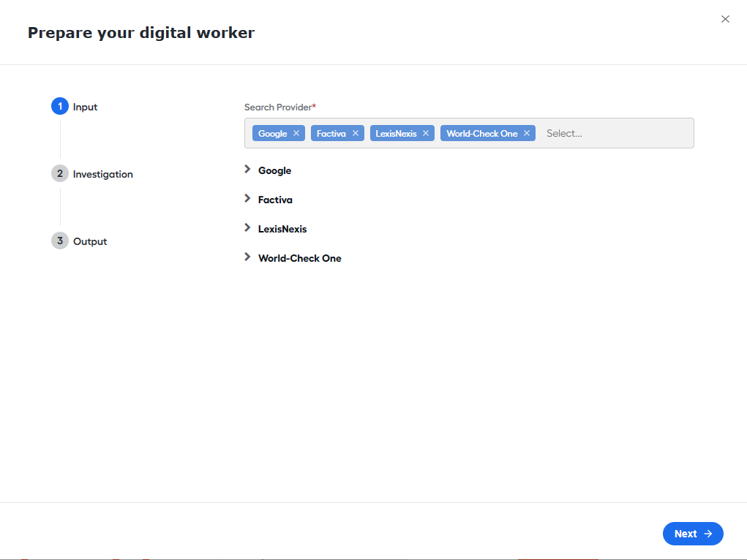Click the step 3 number circle
The image size is (747, 560).
point(60,241)
